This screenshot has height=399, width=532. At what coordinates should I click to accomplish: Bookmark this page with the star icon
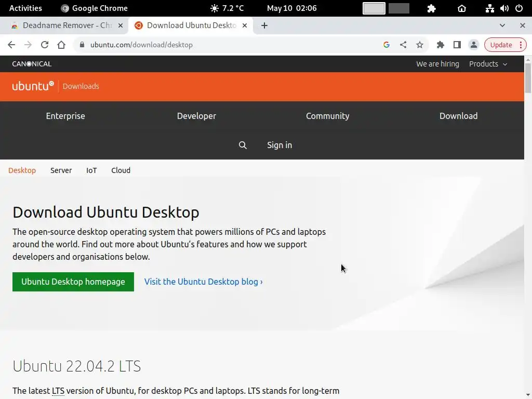[420, 45]
